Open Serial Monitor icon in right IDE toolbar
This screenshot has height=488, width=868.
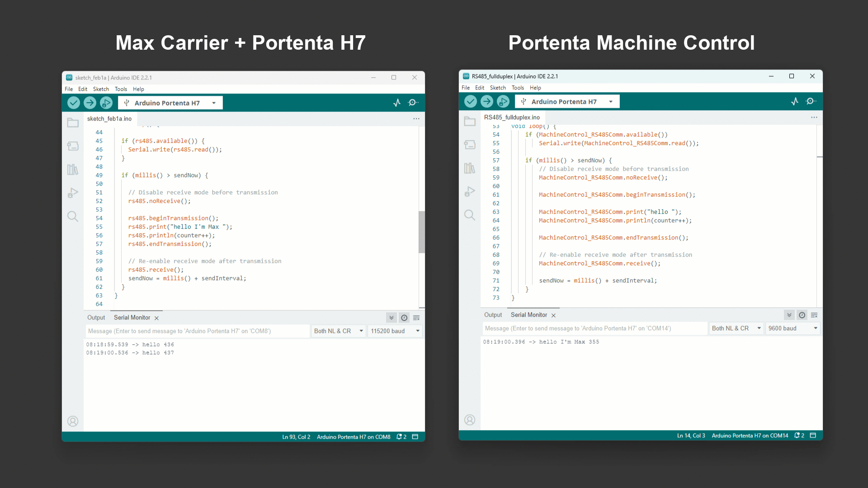coord(811,102)
